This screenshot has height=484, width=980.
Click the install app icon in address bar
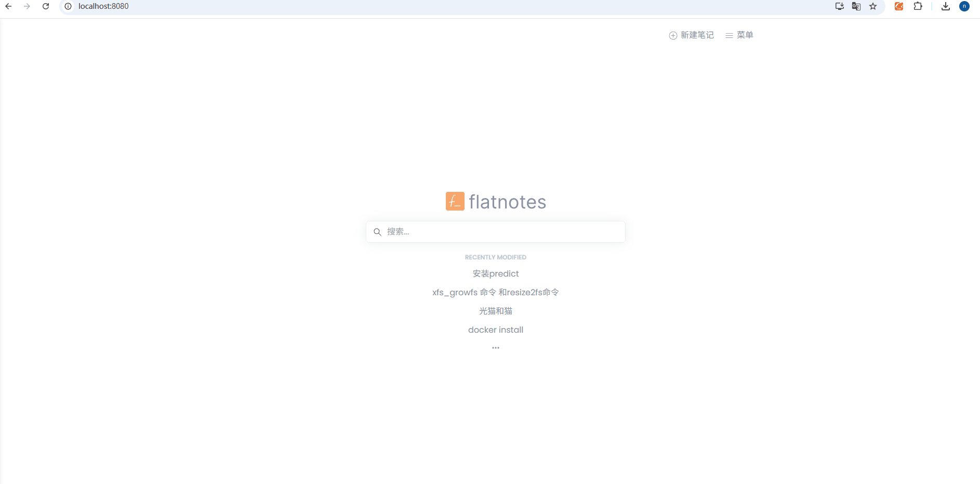pyautogui.click(x=839, y=6)
